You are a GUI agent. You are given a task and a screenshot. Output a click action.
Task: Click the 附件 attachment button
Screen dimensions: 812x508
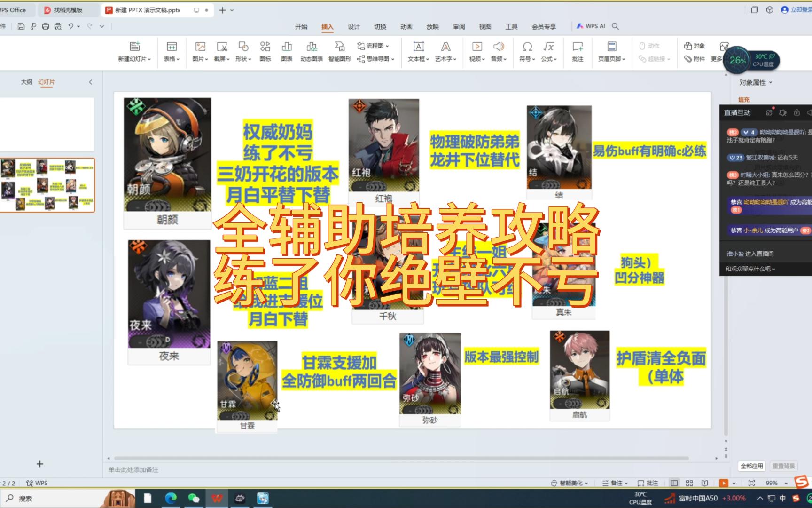pos(695,59)
